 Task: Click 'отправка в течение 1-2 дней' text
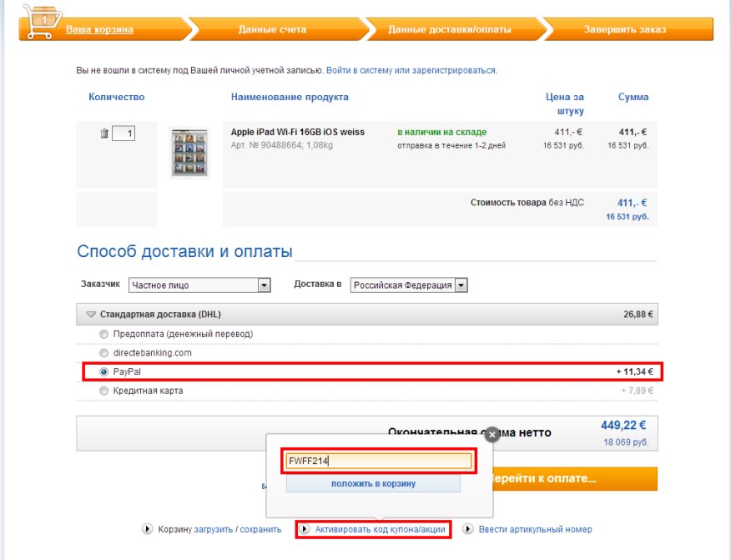click(451, 145)
